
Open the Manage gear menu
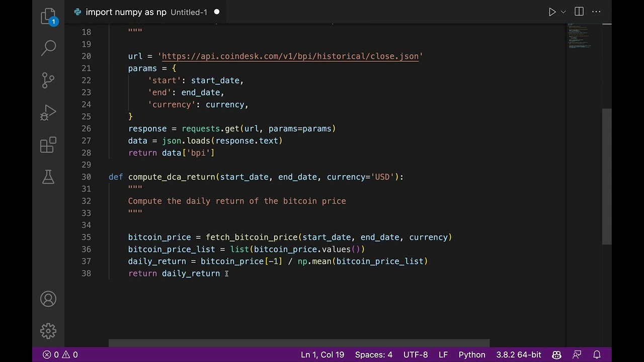(x=48, y=331)
